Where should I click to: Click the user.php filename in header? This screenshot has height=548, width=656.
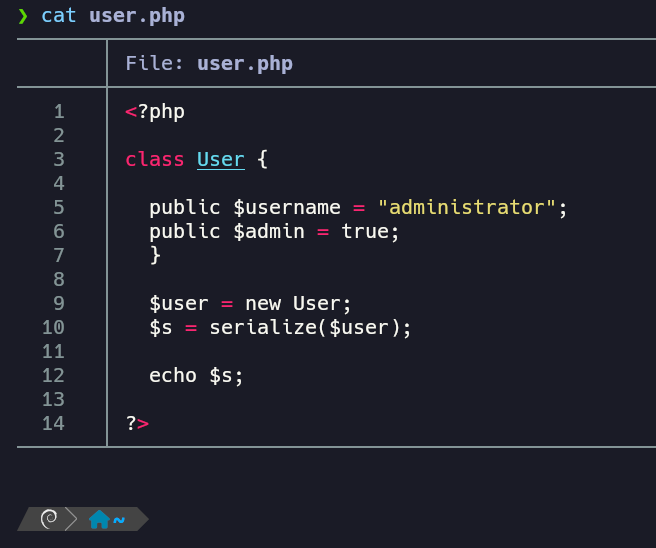coord(245,64)
